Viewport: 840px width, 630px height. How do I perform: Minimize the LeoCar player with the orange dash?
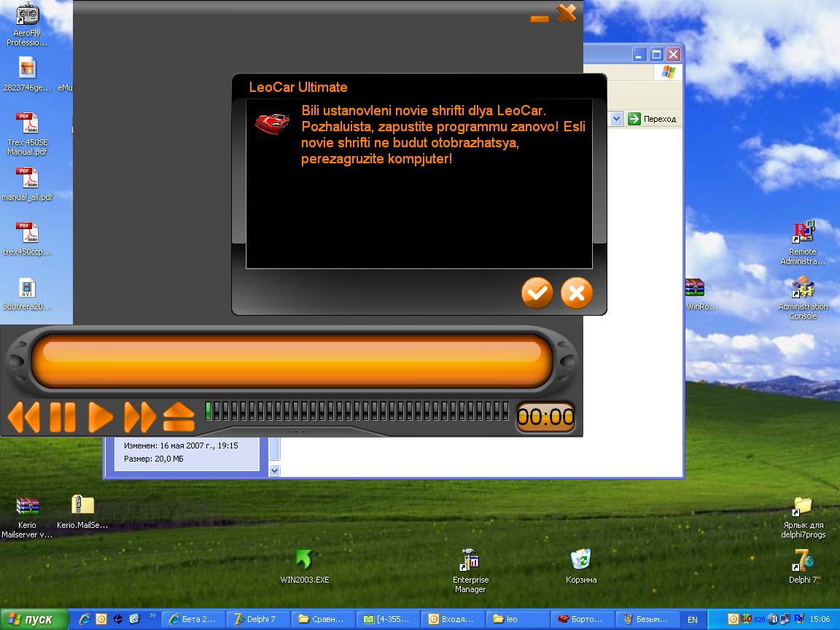pyautogui.click(x=540, y=19)
